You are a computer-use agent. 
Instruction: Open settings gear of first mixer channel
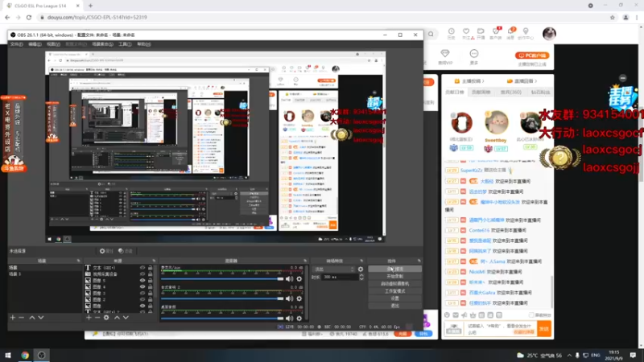(x=299, y=279)
